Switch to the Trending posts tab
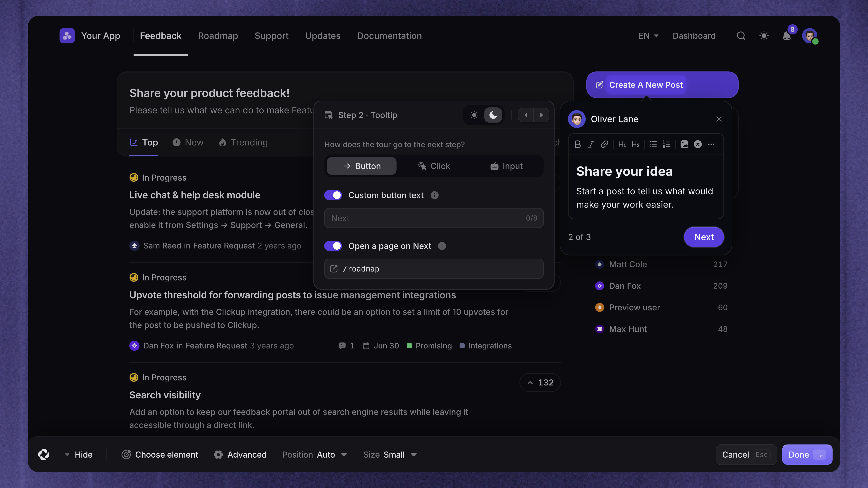 (x=243, y=143)
